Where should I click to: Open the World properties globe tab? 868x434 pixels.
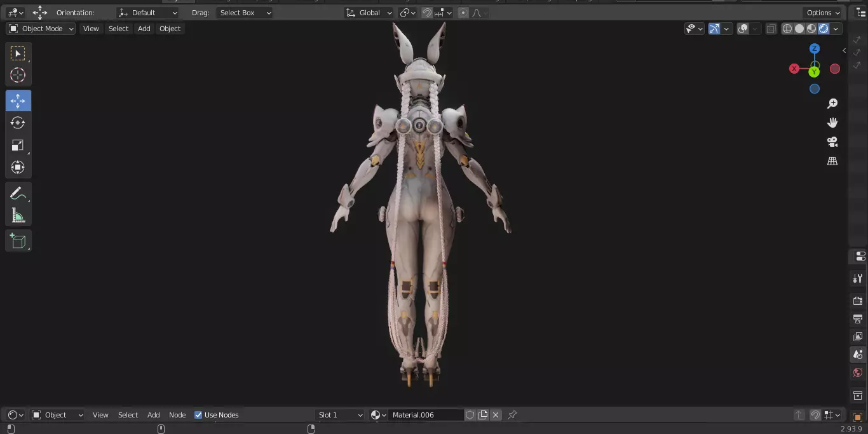click(x=858, y=372)
